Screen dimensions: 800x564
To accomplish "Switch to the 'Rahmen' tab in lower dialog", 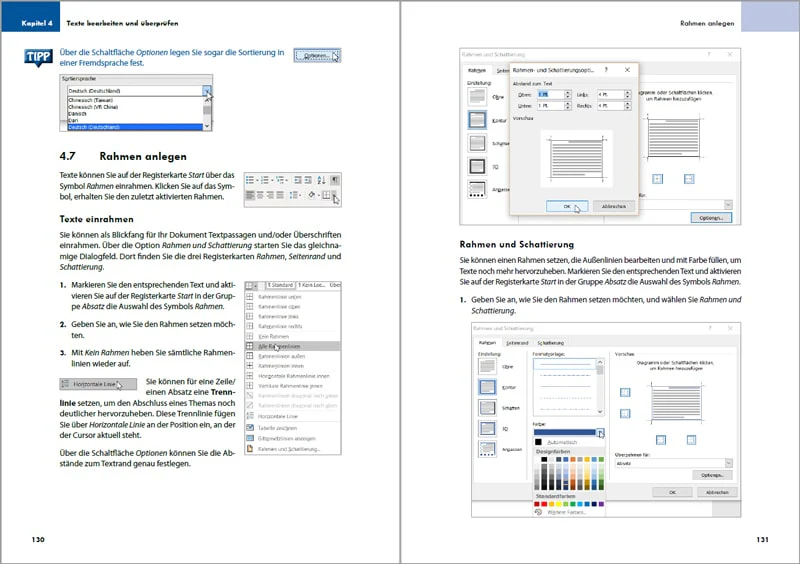I will tap(487, 343).
